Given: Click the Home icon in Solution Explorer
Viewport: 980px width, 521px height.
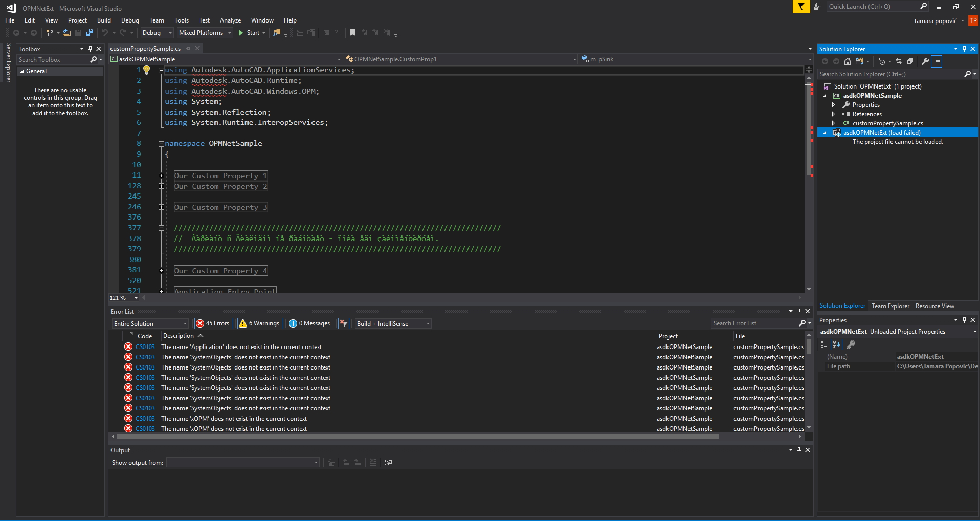Looking at the screenshot, I should tap(848, 61).
